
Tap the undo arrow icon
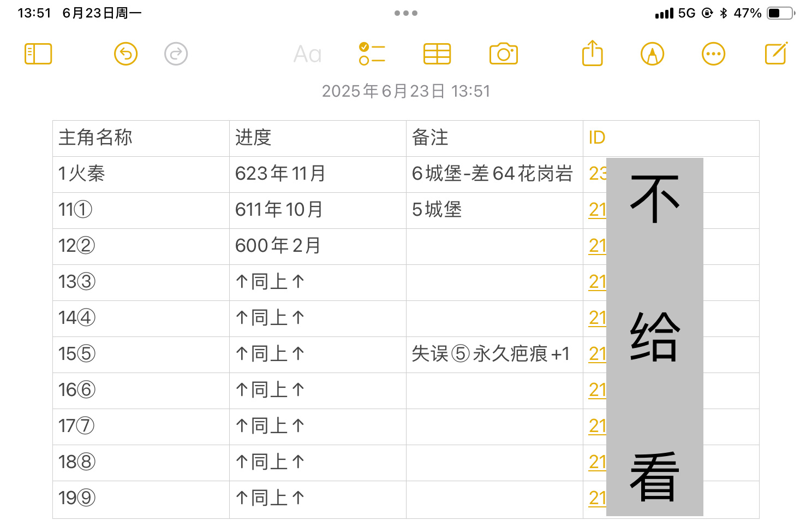point(126,54)
